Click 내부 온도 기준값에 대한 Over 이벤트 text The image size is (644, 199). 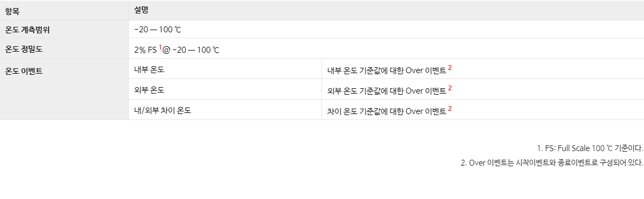click(x=386, y=70)
